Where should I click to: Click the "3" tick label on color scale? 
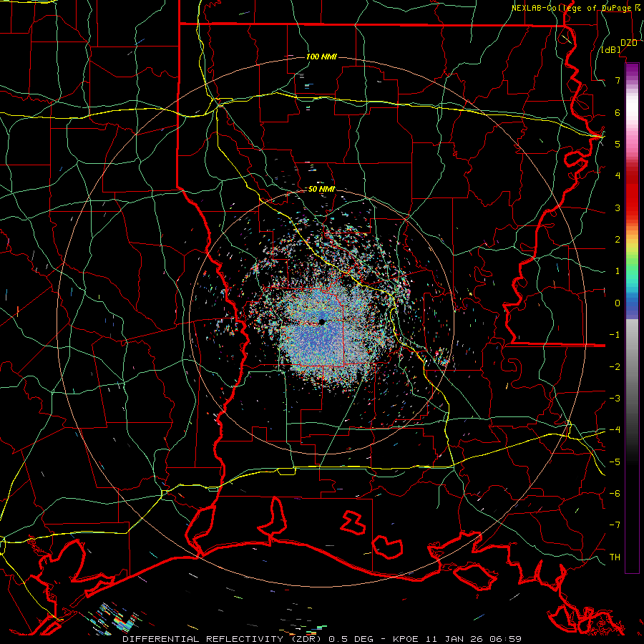[618, 208]
